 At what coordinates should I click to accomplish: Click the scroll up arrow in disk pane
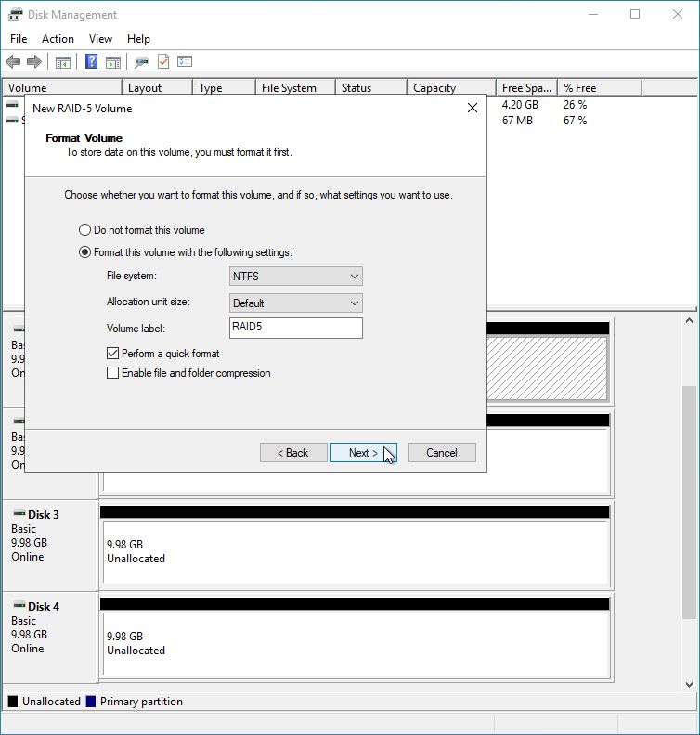(x=689, y=320)
